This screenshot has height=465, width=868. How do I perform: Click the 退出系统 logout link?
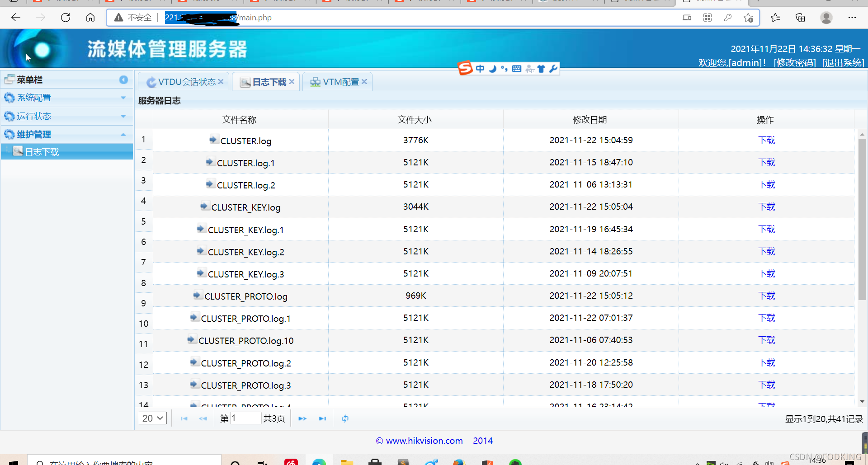843,63
